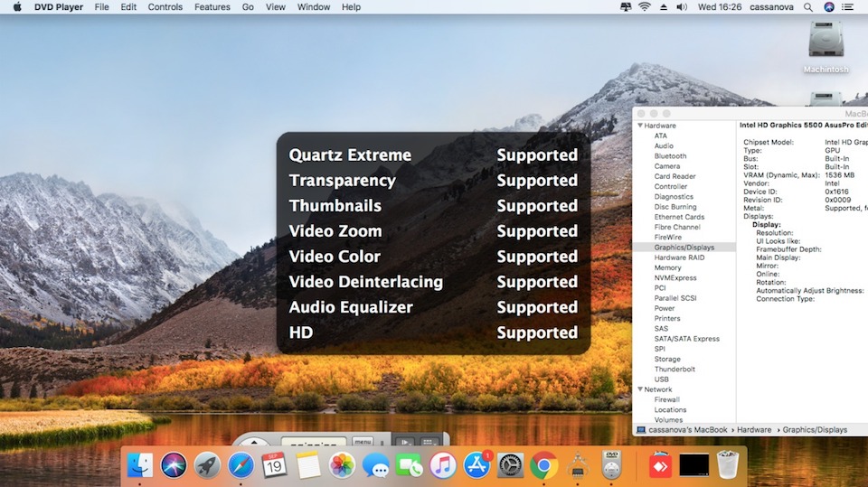868x487 pixels.
Task: Select Memory in the Hardware list
Action: click(667, 267)
